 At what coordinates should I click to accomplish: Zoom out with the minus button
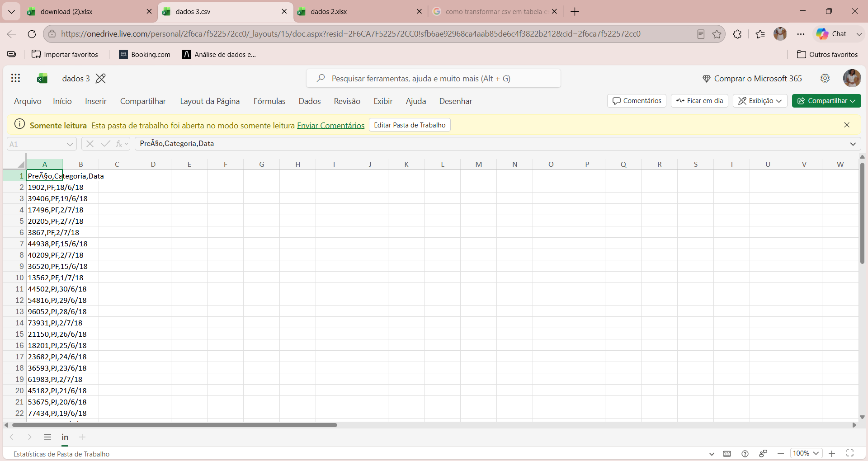coord(781,454)
